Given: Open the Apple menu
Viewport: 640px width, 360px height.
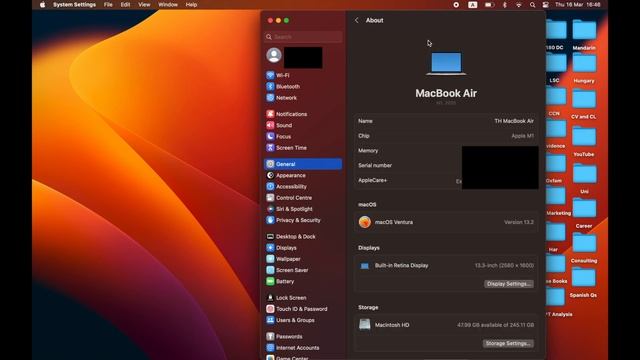Looking at the screenshot, I should pyautogui.click(x=42, y=5).
